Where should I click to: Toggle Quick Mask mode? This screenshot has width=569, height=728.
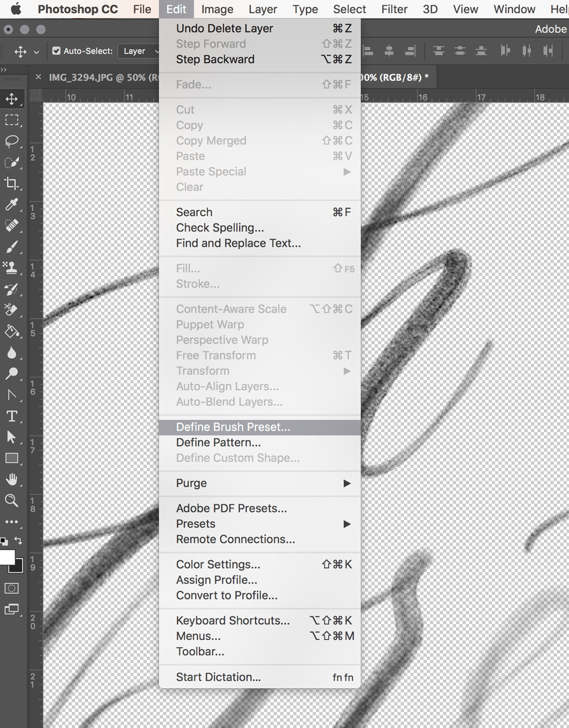pos(13,588)
